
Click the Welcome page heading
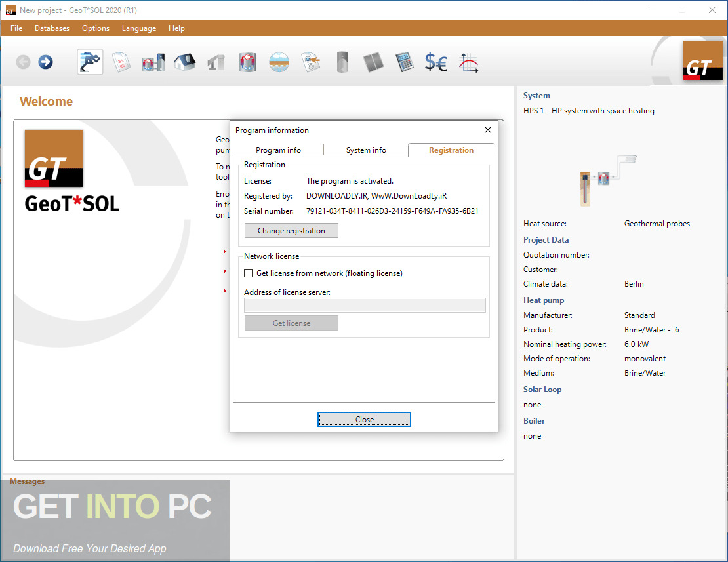47,102
